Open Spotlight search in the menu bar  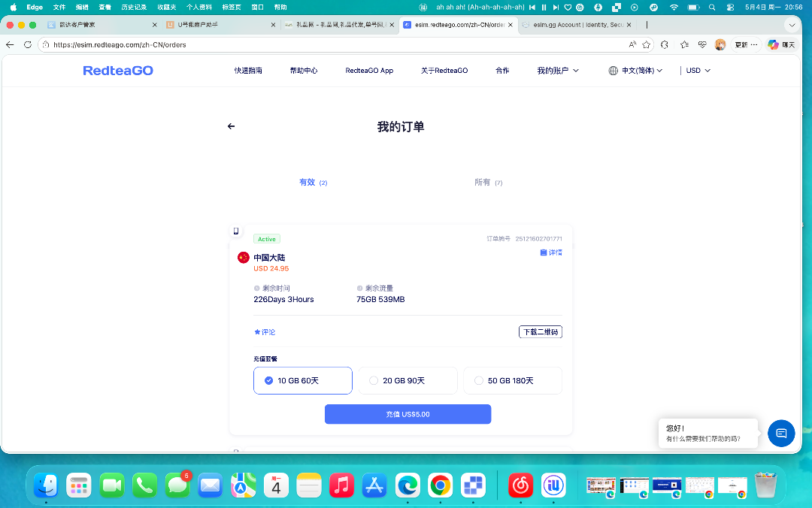pos(712,8)
